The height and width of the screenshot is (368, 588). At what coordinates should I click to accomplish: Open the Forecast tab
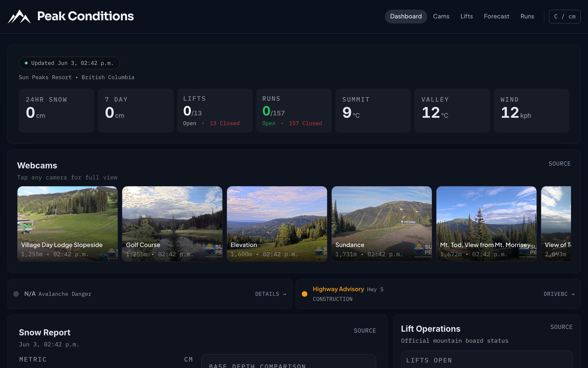click(496, 16)
